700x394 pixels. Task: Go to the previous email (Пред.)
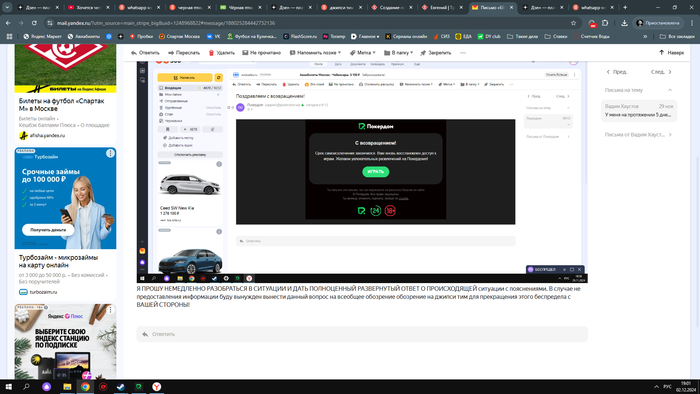[x=617, y=72]
